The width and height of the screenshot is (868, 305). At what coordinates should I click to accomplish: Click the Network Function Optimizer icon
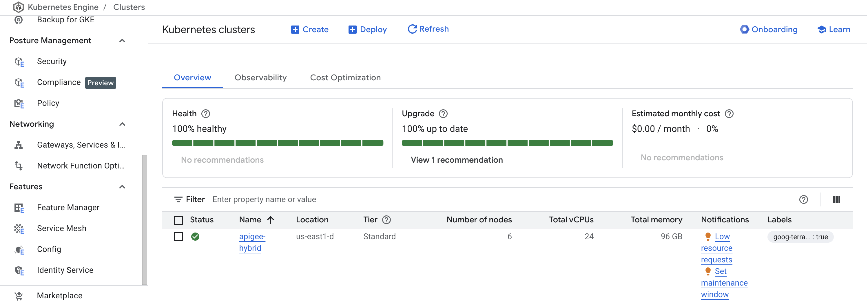point(19,166)
